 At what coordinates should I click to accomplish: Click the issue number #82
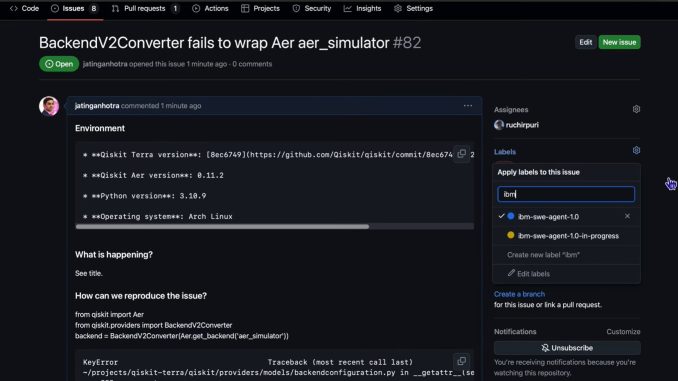click(407, 42)
